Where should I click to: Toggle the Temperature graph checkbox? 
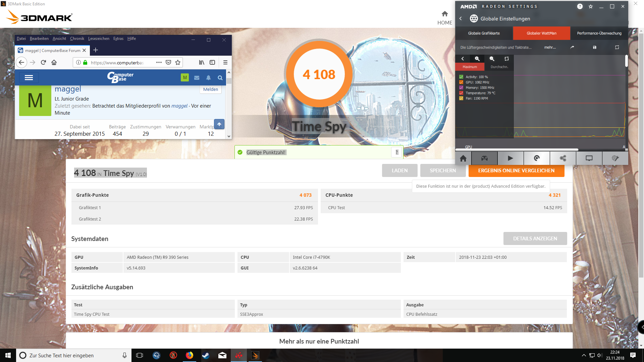[461, 93]
